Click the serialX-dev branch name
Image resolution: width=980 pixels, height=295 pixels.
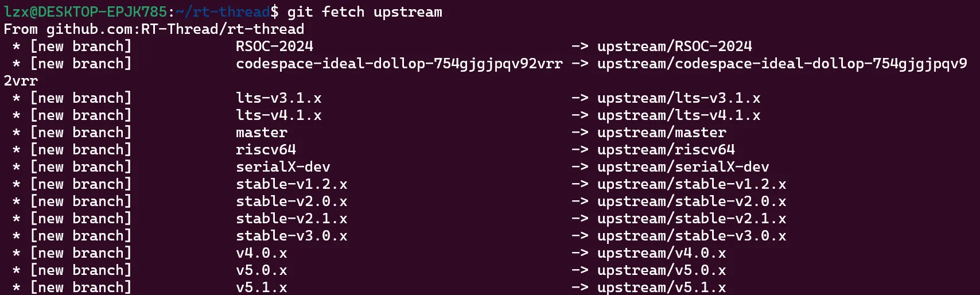coord(283,167)
